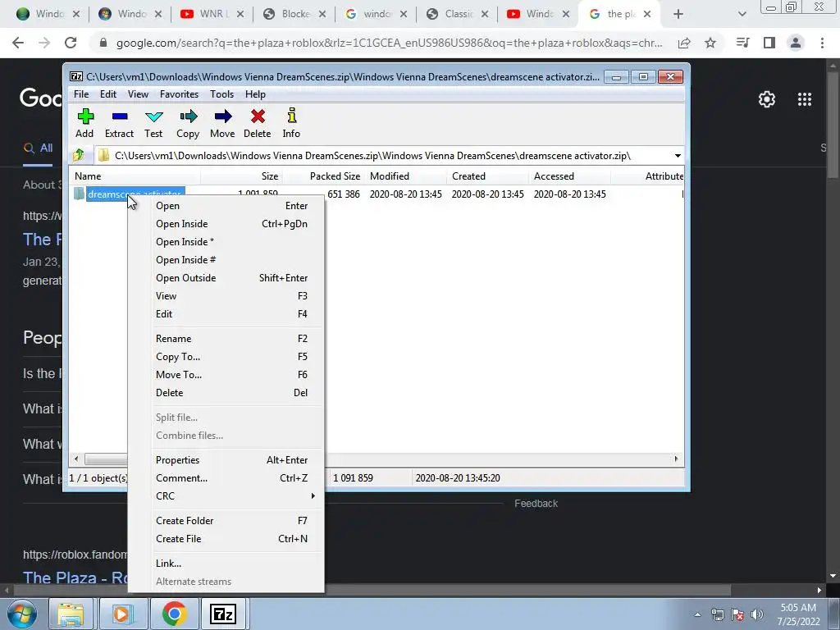Click the All search filter on Google
Image resolution: width=840 pixels, height=630 pixels.
tap(38, 148)
